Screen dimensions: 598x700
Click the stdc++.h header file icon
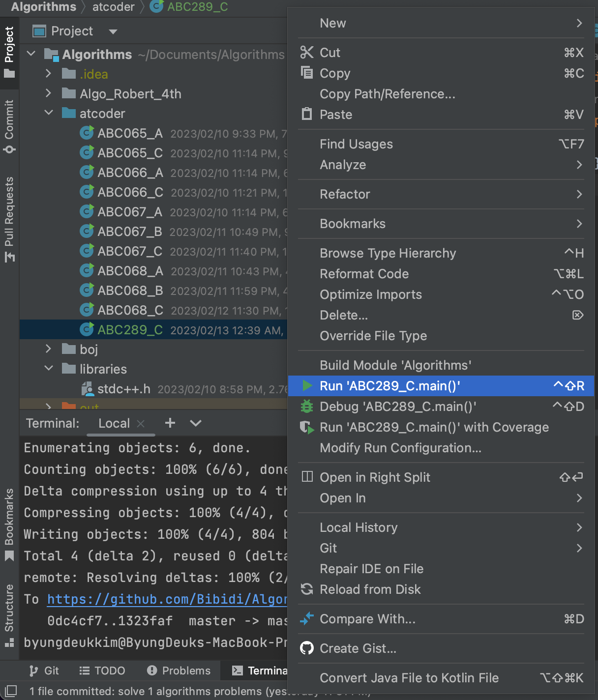(x=87, y=389)
